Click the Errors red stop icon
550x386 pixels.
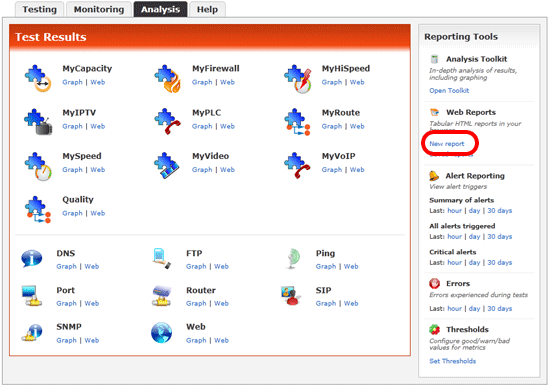[434, 283]
